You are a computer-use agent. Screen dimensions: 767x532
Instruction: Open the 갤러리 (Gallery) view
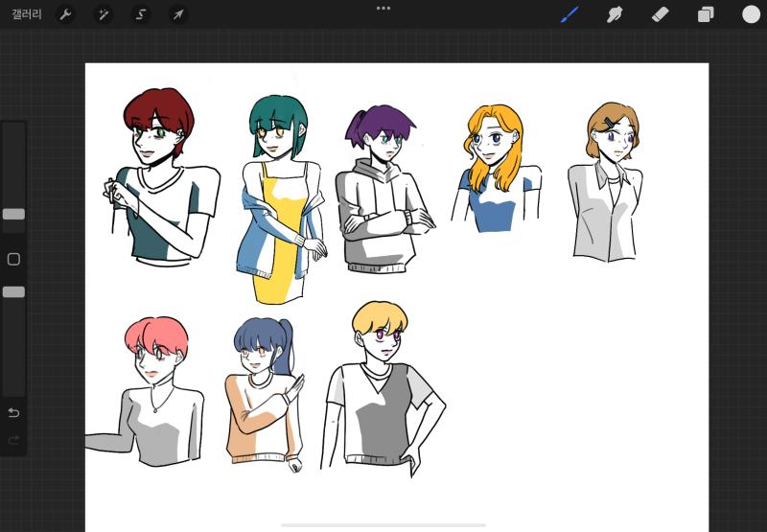(27, 14)
